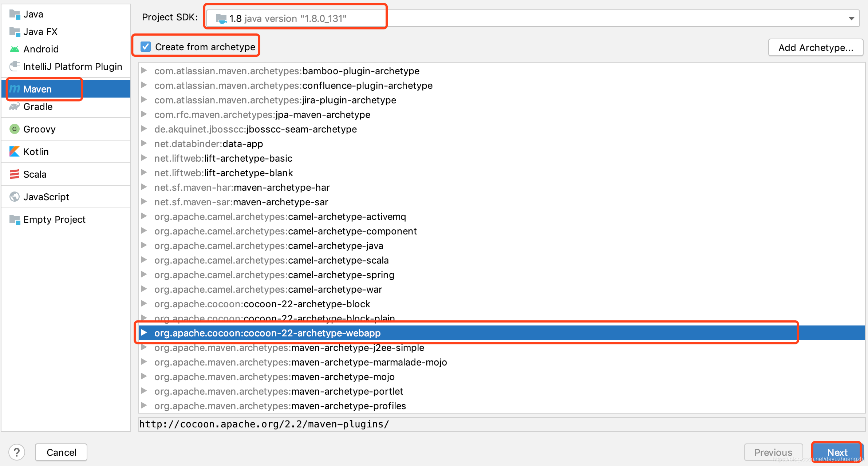This screenshot has width=868, height=466.
Task: Open the Project SDK dropdown
Action: point(851,18)
